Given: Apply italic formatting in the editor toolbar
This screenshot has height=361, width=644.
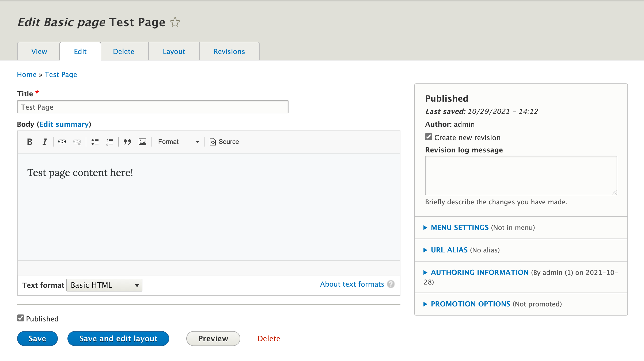Looking at the screenshot, I should [x=44, y=142].
